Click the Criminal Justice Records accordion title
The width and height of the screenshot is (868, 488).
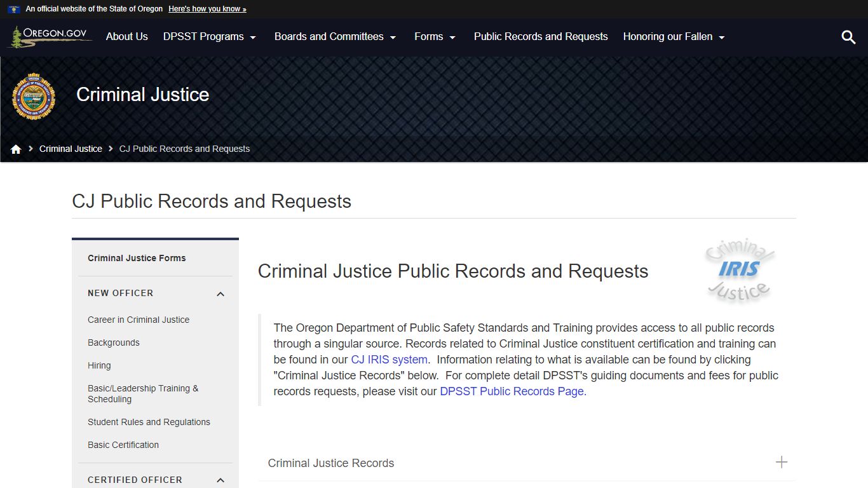click(331, 463)
